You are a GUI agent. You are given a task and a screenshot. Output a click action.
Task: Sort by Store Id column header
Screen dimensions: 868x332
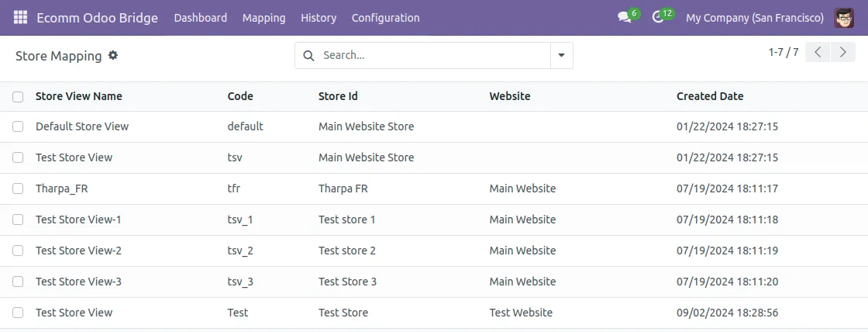(x=338, y=96)
